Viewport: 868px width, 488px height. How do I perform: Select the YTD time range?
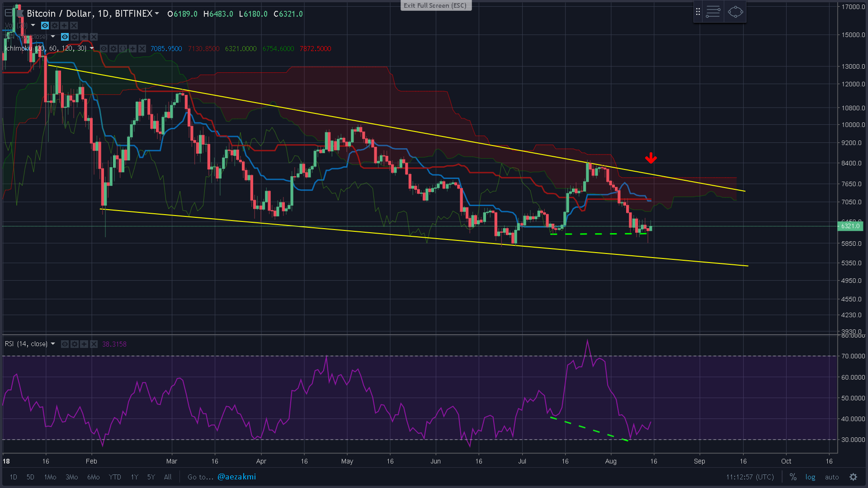point(115,477)
